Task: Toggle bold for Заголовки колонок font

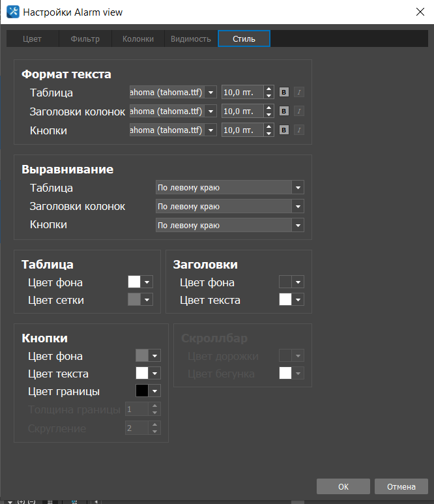Action: [284, 111]
